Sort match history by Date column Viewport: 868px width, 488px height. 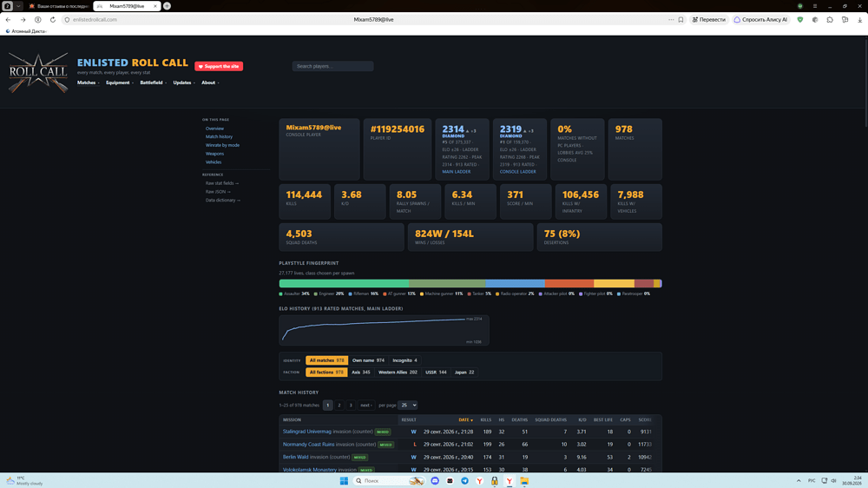click(x=465, y=420)
